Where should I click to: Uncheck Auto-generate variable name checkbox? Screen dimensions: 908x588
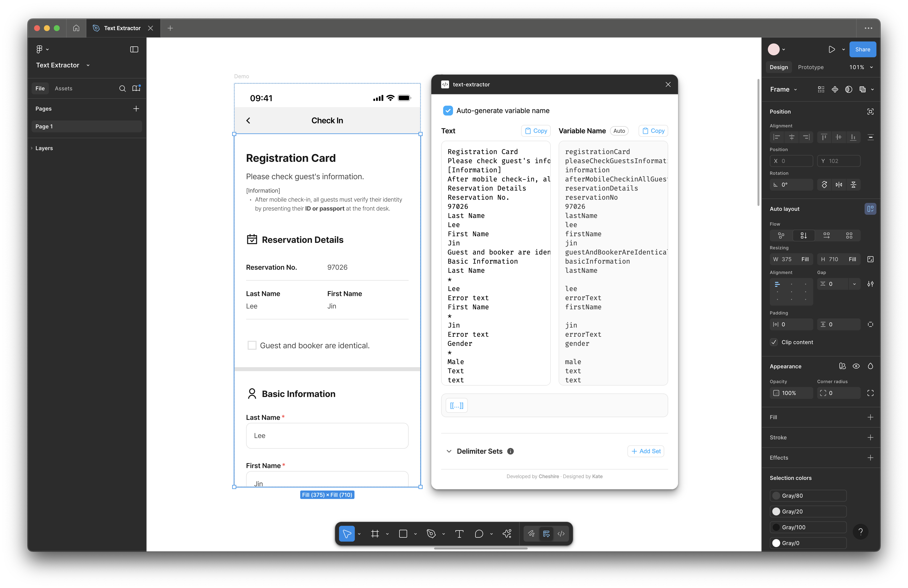(x=448, y=111)
